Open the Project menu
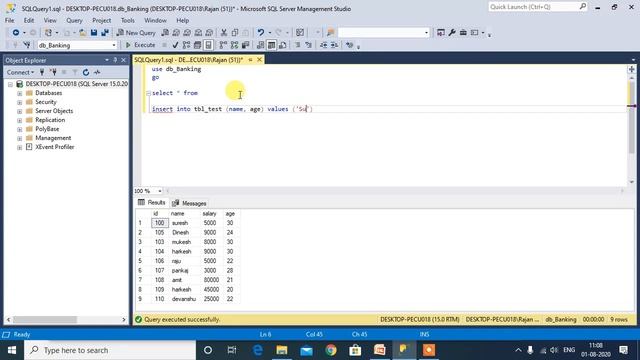 point(101,20)
